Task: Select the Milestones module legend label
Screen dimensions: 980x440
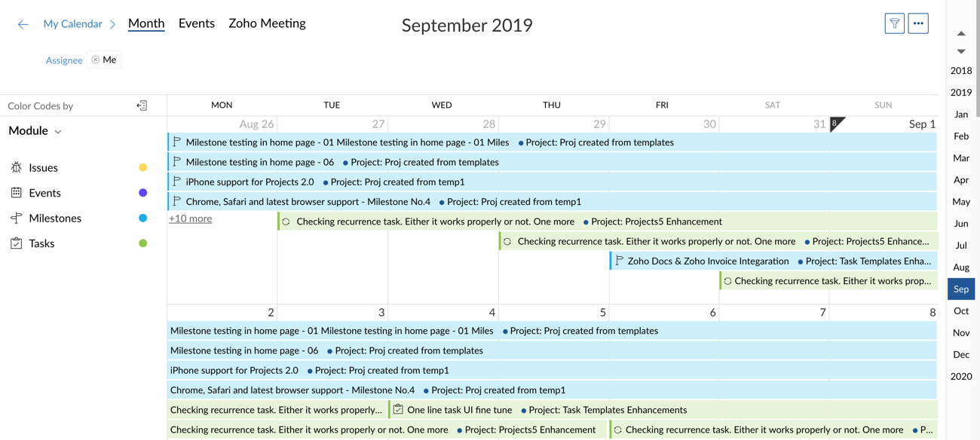Action: click(x=55, y=218)
